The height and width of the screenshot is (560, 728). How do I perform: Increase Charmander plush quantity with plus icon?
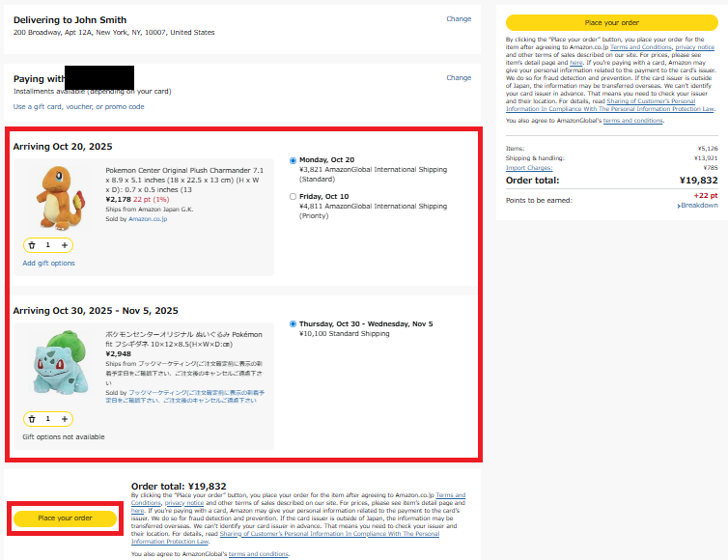click(65, 245)
